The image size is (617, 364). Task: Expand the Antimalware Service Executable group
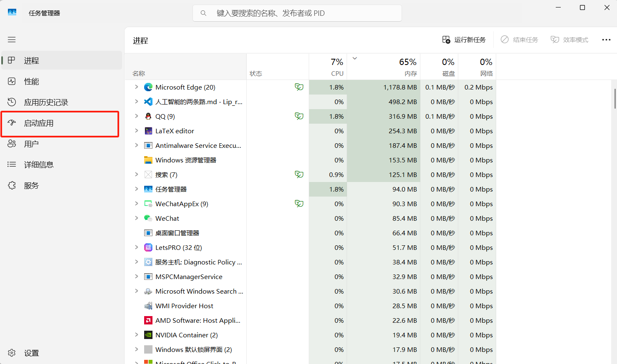[136, 145]
